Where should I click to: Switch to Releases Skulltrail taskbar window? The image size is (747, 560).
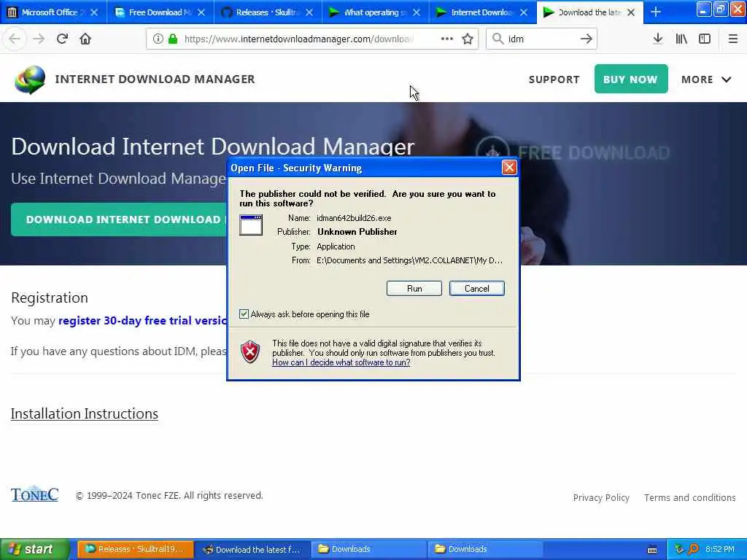point(136,550)
